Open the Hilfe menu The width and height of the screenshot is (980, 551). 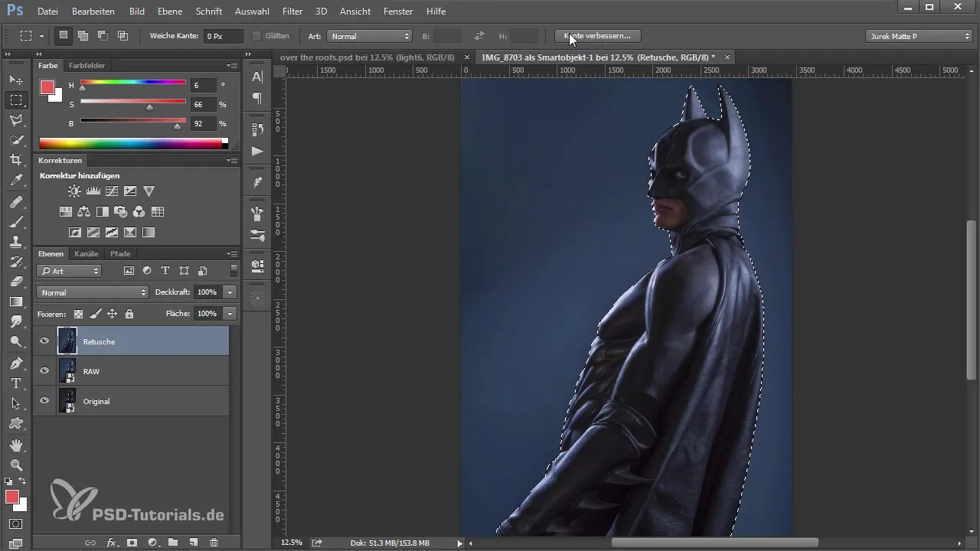(x=436, y=11)
